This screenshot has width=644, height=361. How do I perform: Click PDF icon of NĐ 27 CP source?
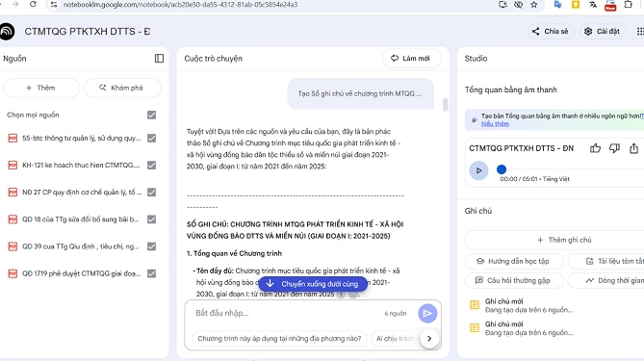coord(13,193)
